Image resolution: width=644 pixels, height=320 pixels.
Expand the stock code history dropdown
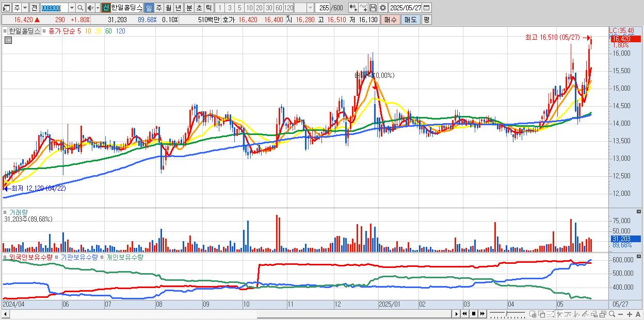point(72,8)
